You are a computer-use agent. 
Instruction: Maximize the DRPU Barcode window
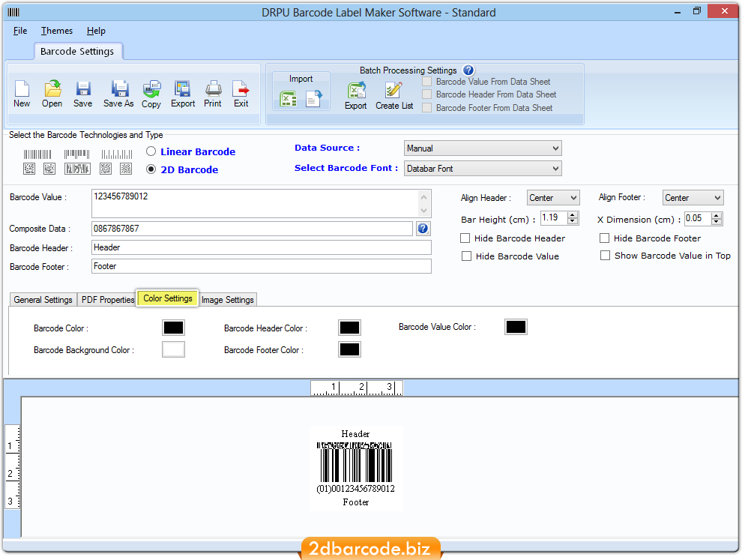pos(697,11)
